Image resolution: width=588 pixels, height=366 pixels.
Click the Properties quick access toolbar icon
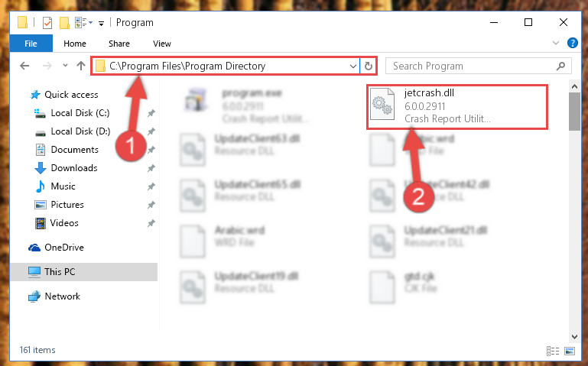click(47, 23)
